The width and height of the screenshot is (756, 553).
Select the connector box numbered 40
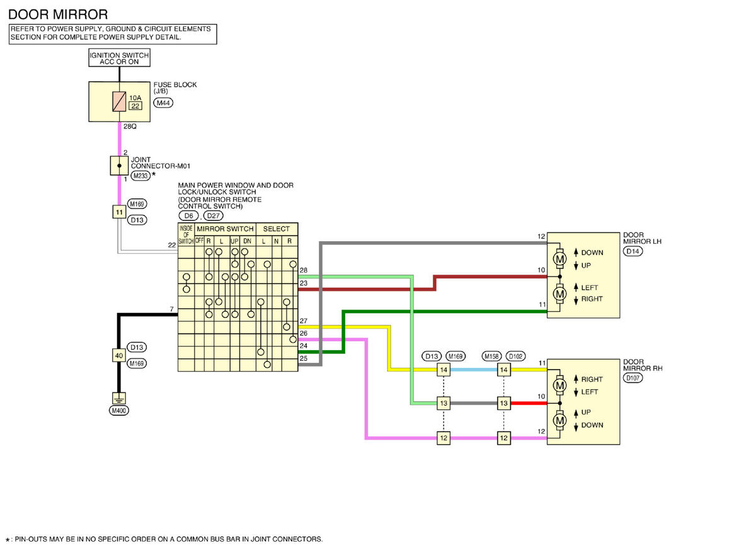click(x=118, y=356)
